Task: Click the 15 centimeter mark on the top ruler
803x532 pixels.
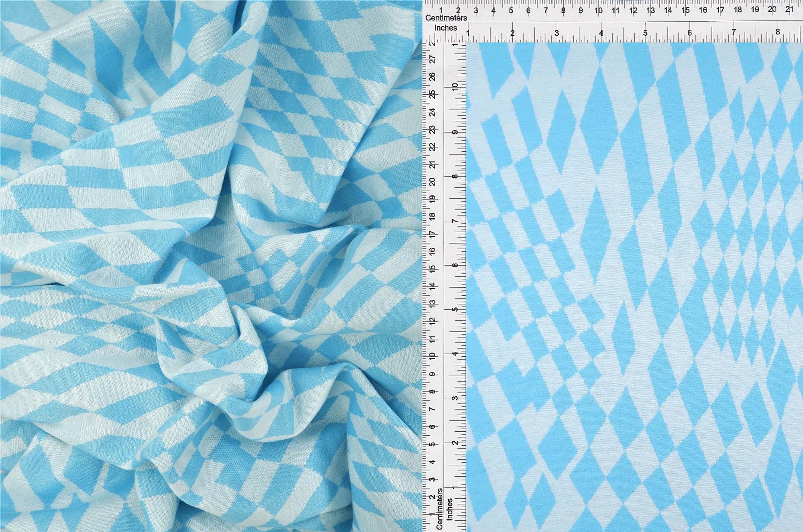Action: pyautogui.click(x=685, y=10)
